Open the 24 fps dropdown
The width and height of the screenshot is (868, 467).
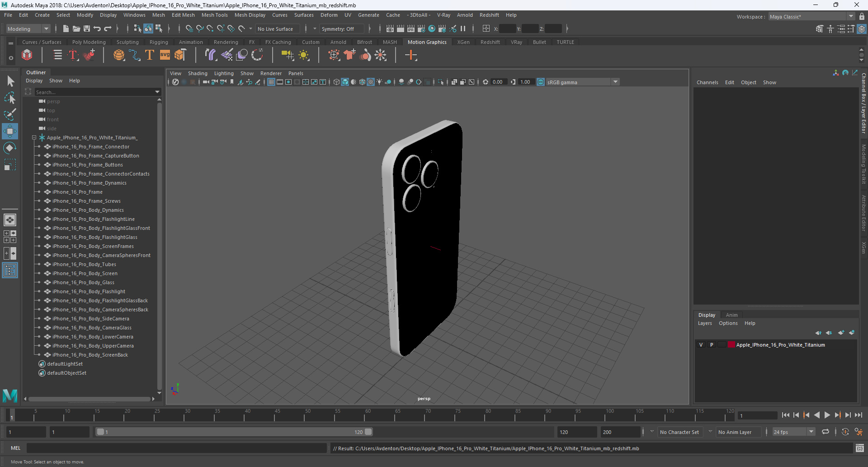click(793, 432)
